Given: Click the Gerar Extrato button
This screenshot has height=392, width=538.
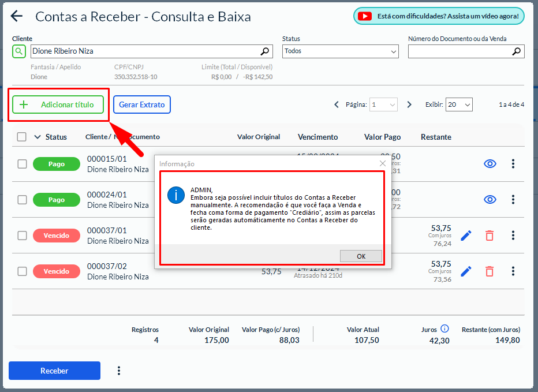Looking at the screenshot, I should (x=142, y=104).
